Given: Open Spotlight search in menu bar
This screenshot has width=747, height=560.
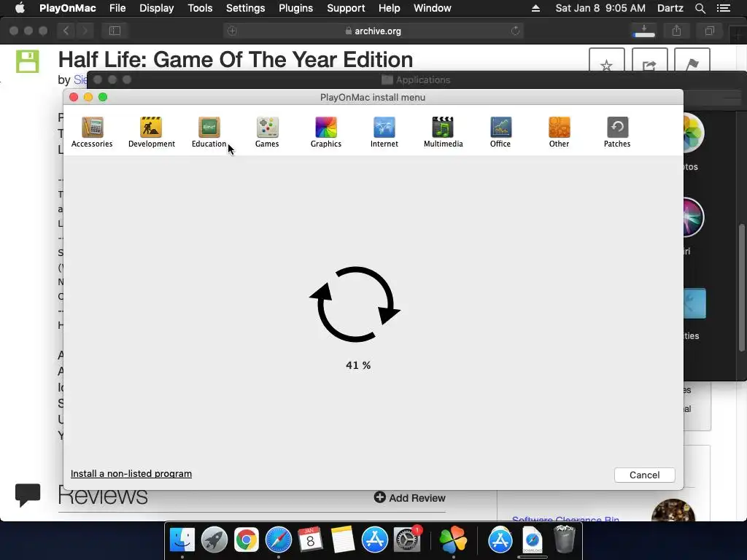Looking at the screenshot, I should click(x=700, y=8).
